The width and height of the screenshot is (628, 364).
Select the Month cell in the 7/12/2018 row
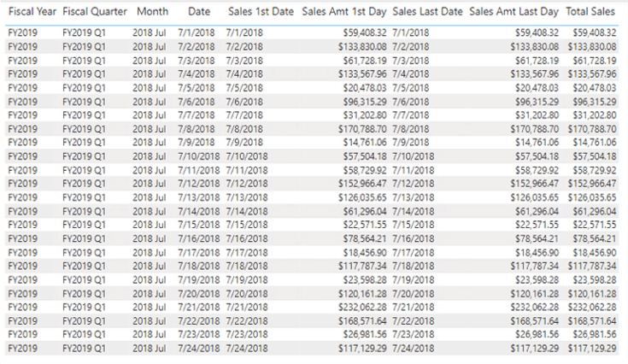click(x=151, y=184)
